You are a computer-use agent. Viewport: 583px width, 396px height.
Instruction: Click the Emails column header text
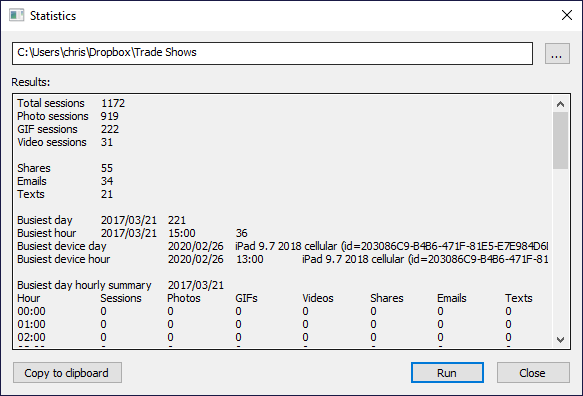(451, 298)
